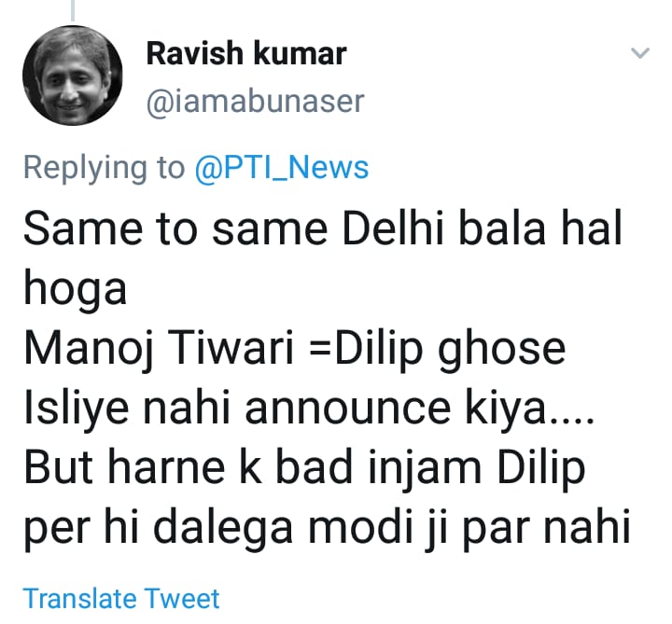
Task: Click the last line starting "per hi dalega"
Action: [322, 528]
